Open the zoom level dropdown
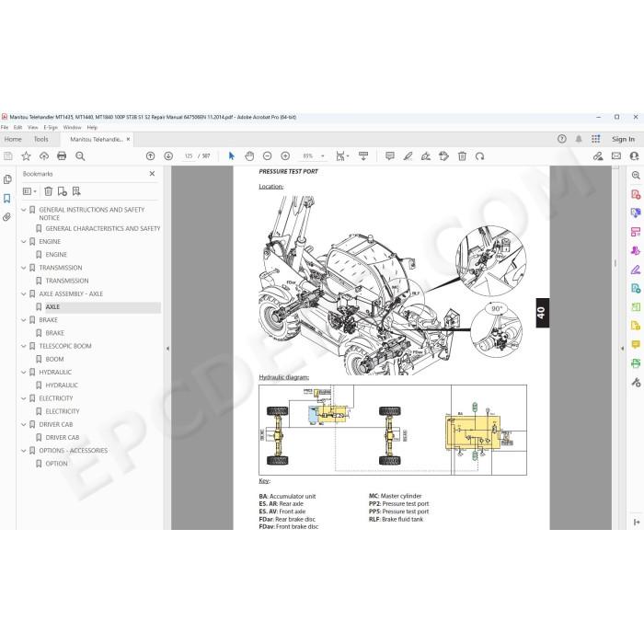 (322, 156)
